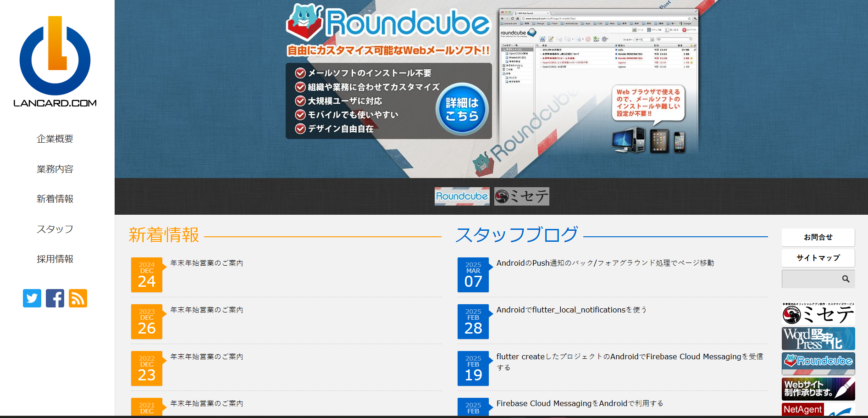This screenshot has width=868, height=418.
Task: Open the RSS feed icon
Action: coord(78,298)
